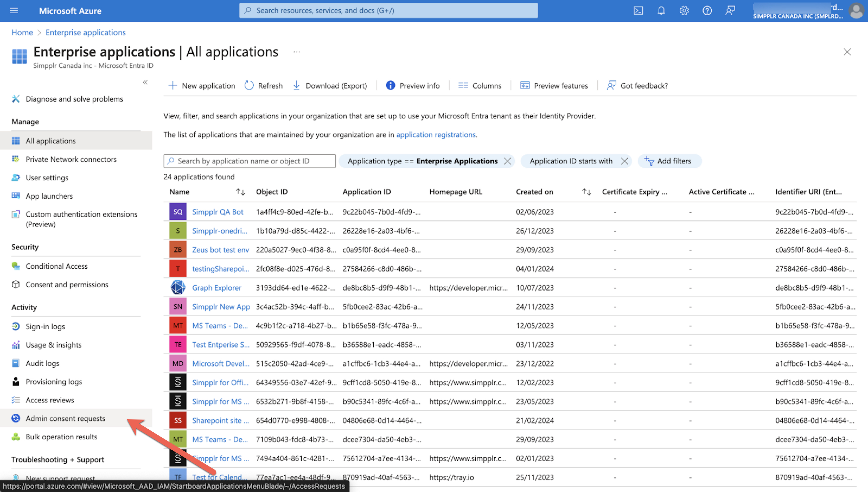
Task: Click the ZB icon for Zeus bot
Action: (177, 249)
